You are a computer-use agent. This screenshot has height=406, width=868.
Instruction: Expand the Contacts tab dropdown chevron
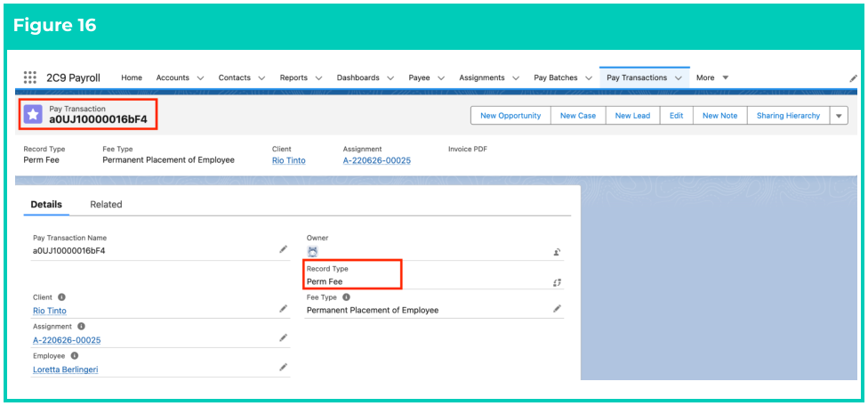point(261,78)
